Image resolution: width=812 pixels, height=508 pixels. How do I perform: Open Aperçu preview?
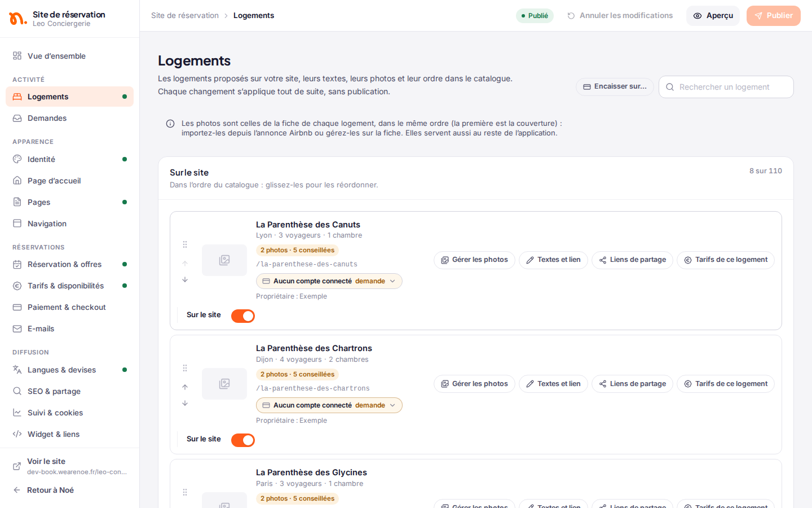pos(713,16)
